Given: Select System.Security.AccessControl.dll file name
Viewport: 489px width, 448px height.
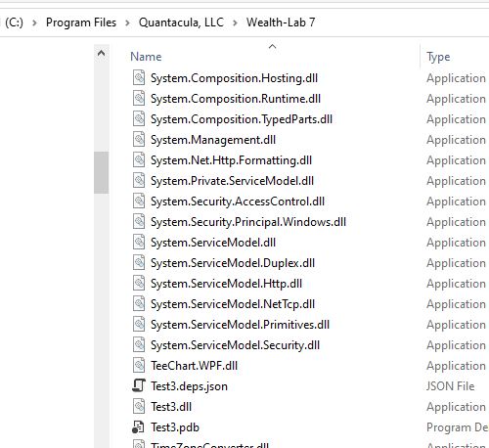Looking at the screenshot, I should [238, 202].
